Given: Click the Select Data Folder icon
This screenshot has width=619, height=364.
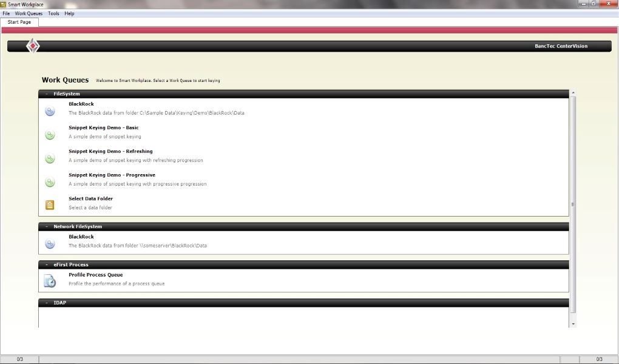Looking at the screenshot, I should (50, 205).
